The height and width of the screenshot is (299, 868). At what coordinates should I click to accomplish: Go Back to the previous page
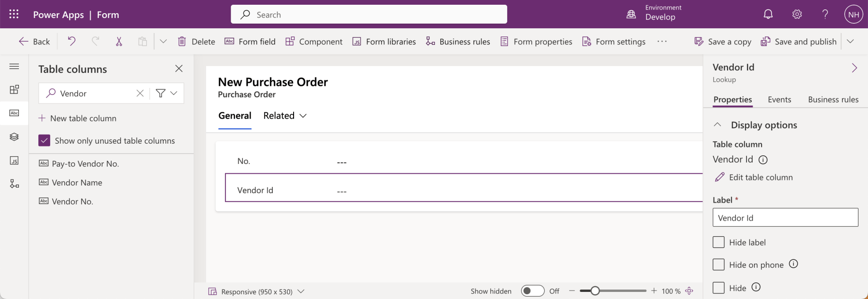[34, 42]
